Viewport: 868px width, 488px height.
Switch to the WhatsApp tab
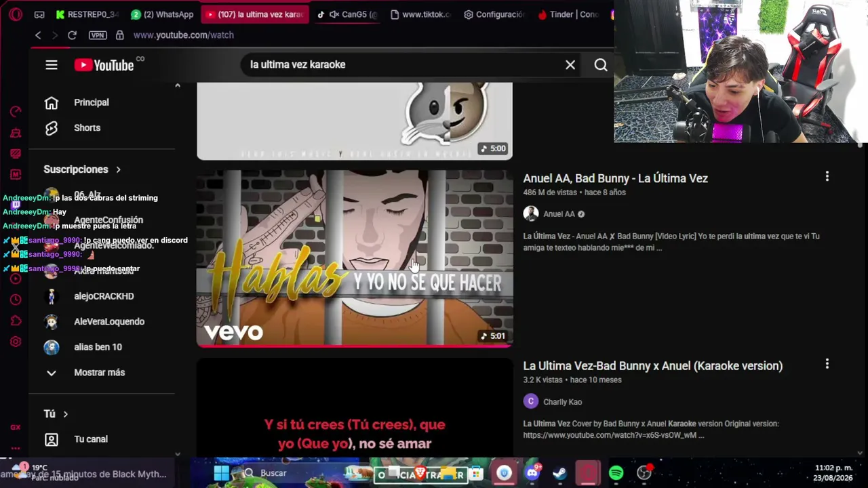pos(162,14)
